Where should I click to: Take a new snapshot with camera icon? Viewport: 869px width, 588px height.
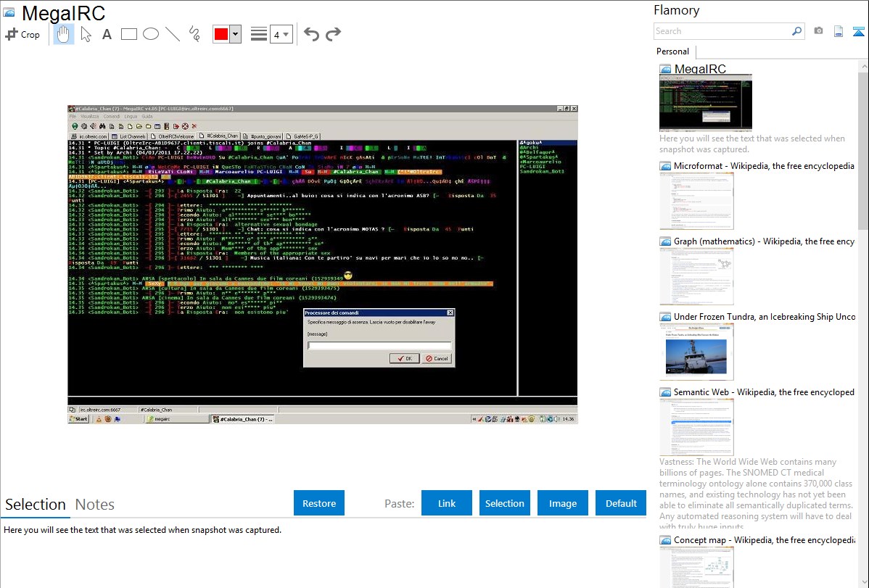(x=818, y=31)
